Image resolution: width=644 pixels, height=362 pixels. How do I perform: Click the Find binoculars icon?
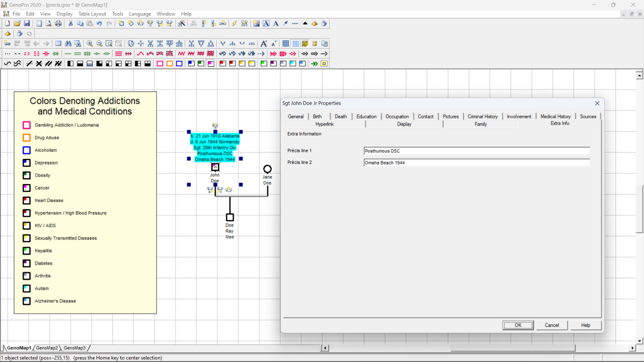tap(68, 43)
